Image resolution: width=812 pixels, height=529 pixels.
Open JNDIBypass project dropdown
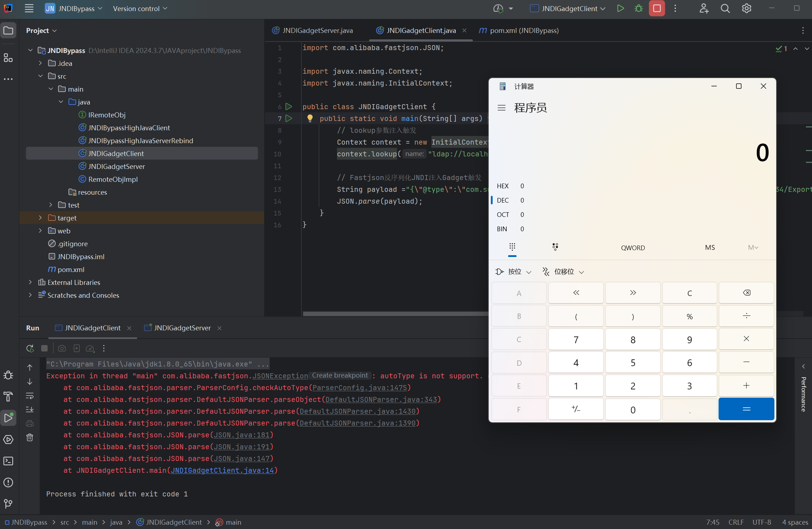tap(73, 9)
